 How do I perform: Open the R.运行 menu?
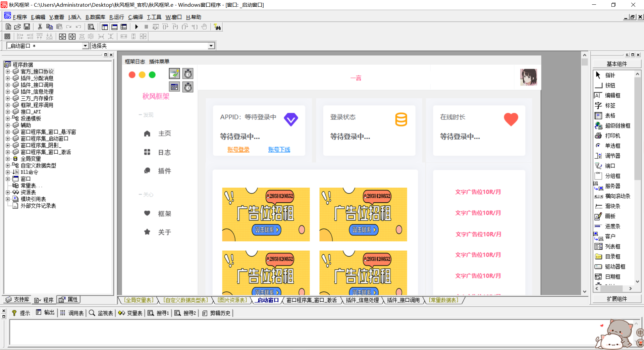[x=116, y=17]
